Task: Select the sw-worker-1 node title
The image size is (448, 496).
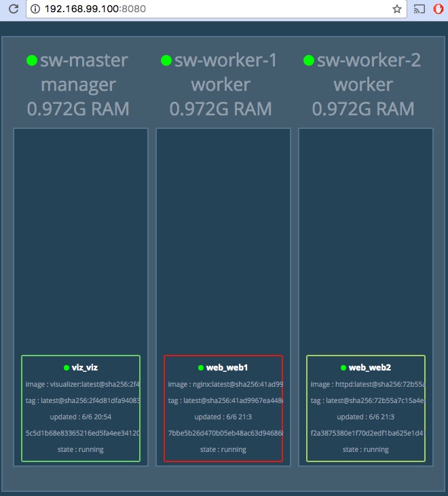Action: tap(225, 60)
